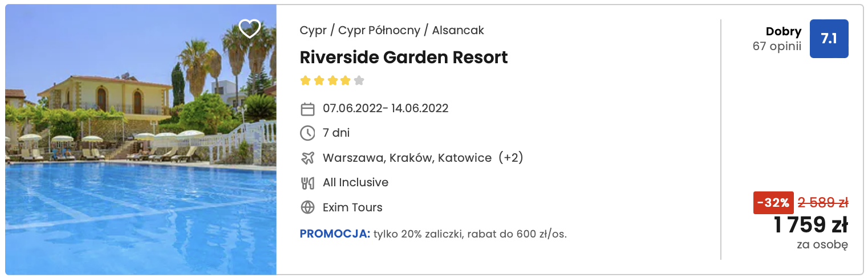Open the 67 opinii reviews link
This screenshot has width=868, height=278.
pos(777,47)
